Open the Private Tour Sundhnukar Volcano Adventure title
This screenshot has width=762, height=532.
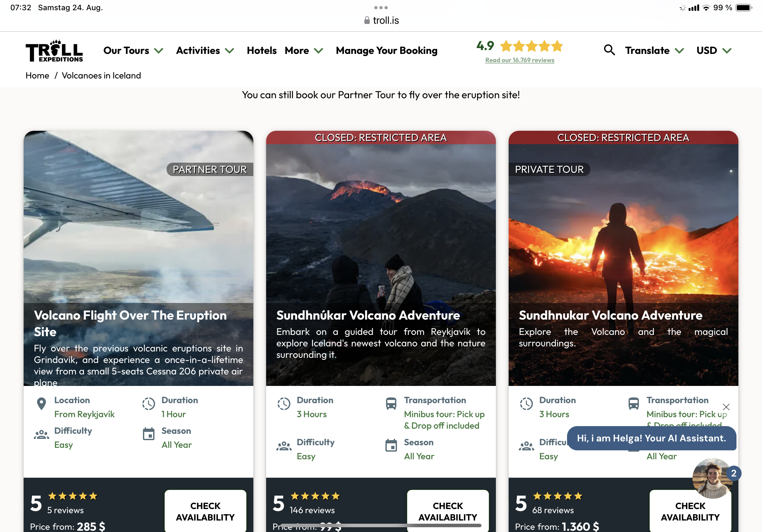point(611,315)
